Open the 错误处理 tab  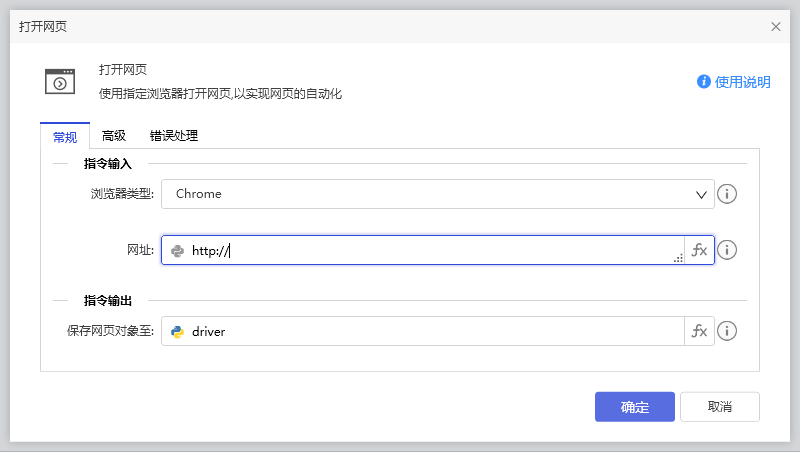tap(174, 136)
